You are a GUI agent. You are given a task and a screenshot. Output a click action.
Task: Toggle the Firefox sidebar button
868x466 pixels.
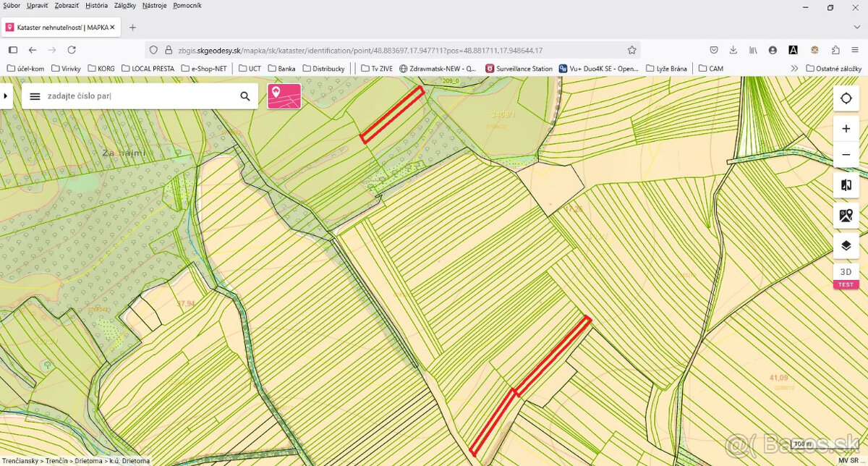[12, 50]
